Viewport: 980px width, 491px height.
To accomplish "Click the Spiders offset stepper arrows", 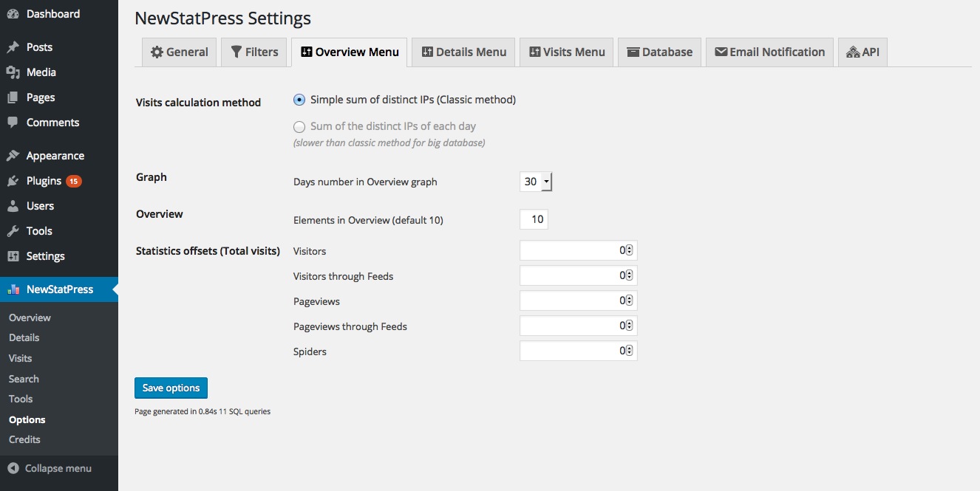I will [x=629, y=351].
